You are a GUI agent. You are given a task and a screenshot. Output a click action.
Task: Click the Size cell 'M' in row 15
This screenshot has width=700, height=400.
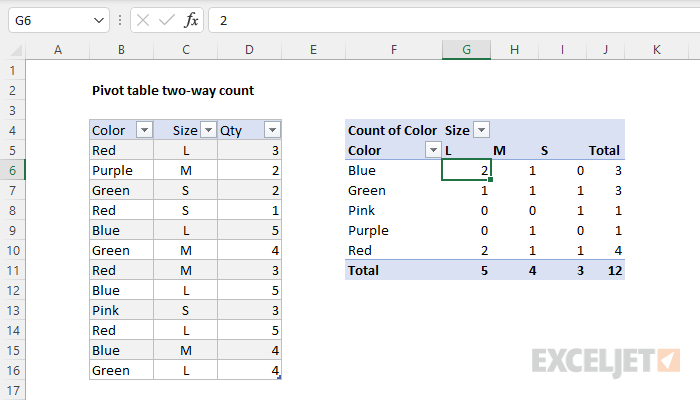186,350
